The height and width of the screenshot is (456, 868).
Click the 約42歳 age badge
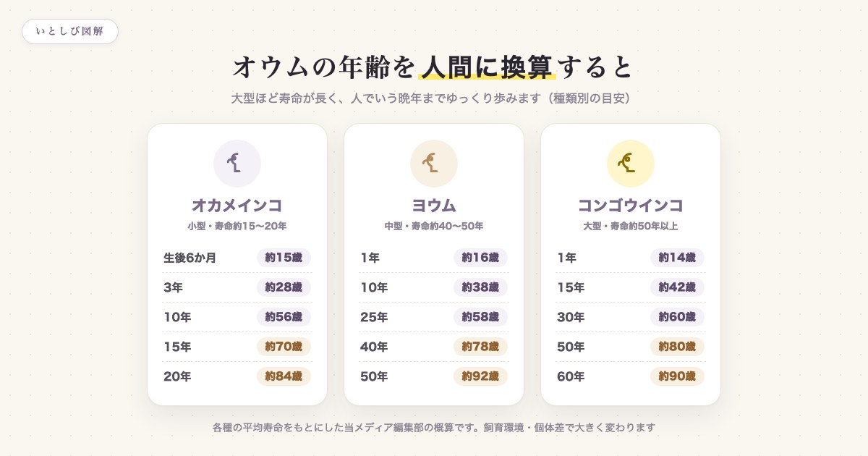[677, 287]
